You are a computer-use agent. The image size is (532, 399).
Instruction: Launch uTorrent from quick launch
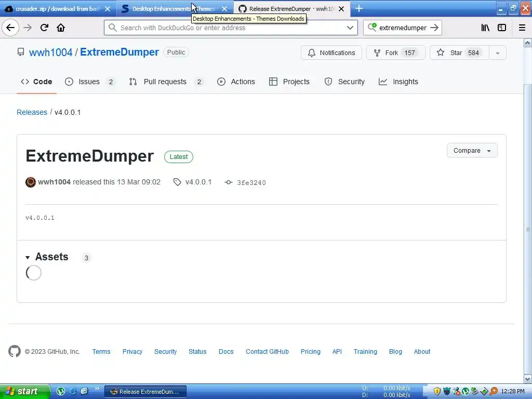pyautogui.click(x=61, y=391)
